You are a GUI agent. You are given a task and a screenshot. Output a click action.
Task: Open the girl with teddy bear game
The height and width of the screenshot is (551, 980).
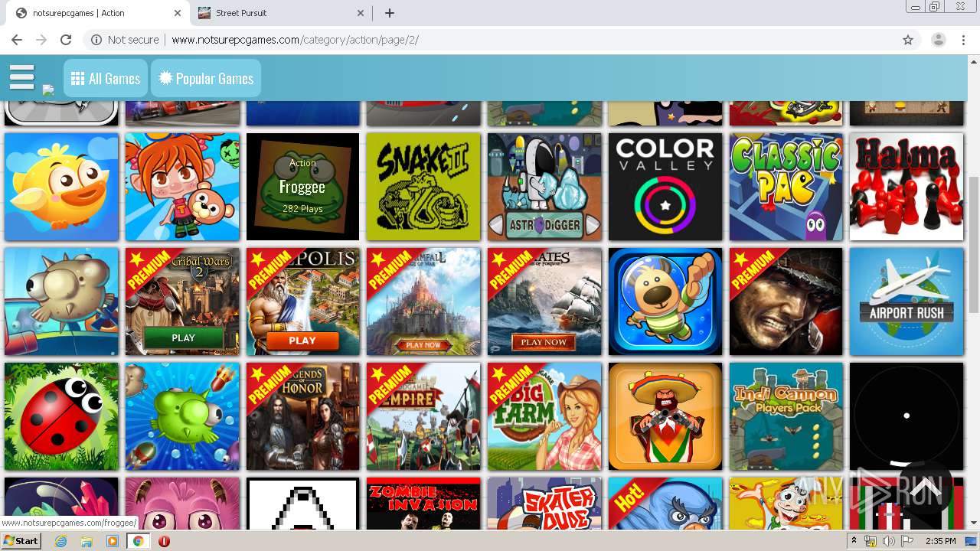point(182,187)
